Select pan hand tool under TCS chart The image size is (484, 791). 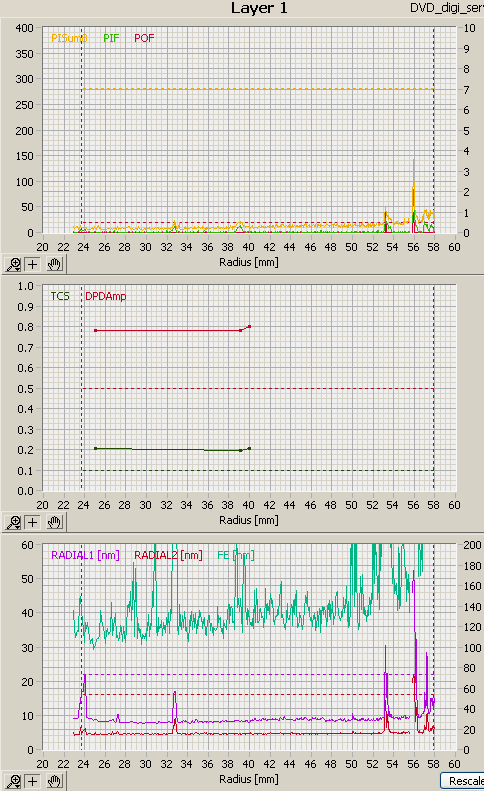54,522
